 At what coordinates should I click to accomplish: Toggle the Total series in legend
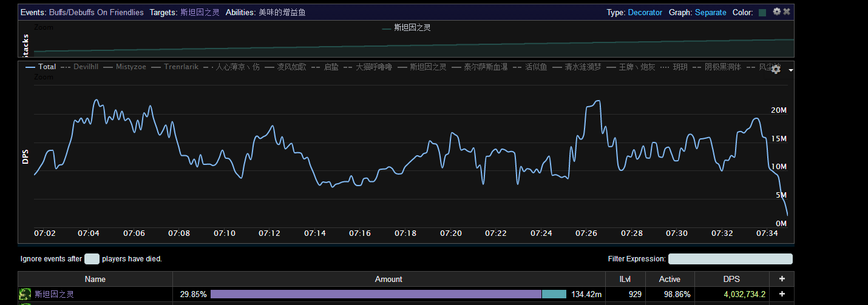point(41,67)
